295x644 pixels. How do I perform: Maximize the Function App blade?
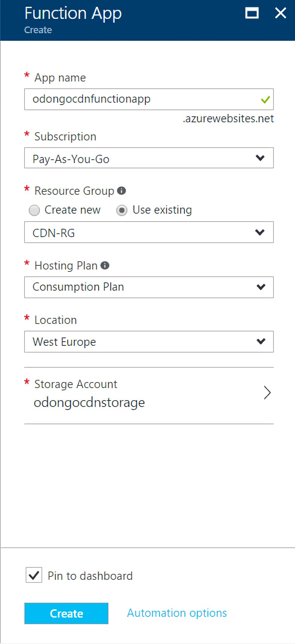point(252,13)
